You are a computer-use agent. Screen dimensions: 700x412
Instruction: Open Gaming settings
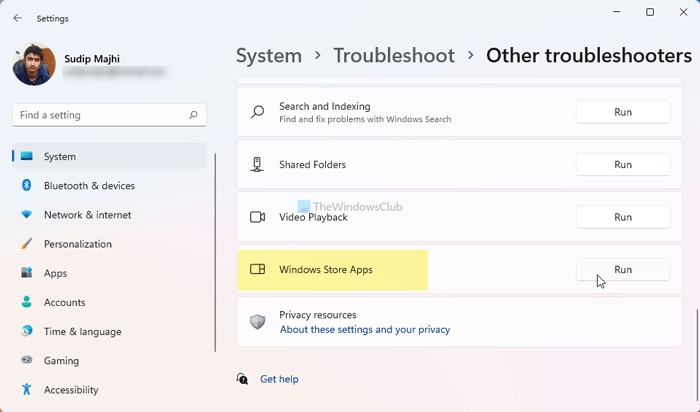pyautogui.click(x=61, y=361)
